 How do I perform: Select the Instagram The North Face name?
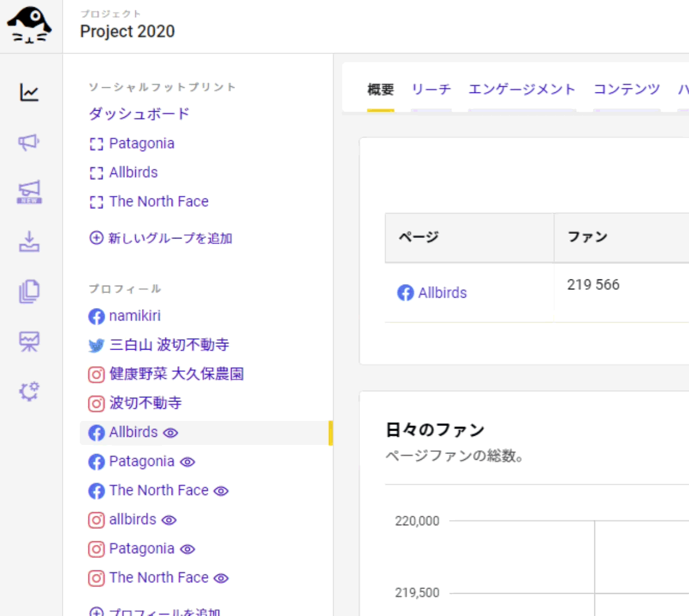[x=159, y=578]
